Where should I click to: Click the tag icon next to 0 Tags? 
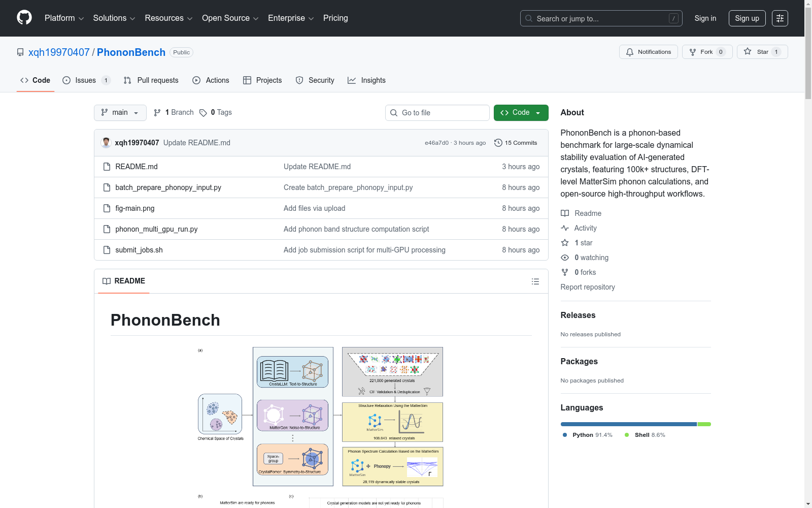203,113
